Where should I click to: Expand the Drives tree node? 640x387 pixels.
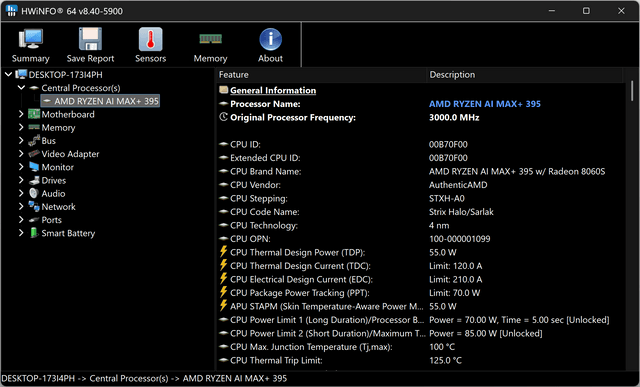(21, 180)
